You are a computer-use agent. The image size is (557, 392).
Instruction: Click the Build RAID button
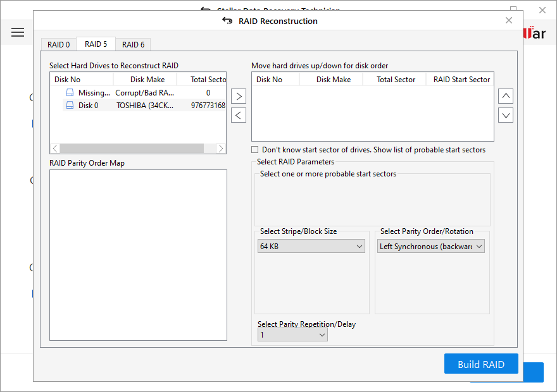pyautogui.click(x=481, y=364)
